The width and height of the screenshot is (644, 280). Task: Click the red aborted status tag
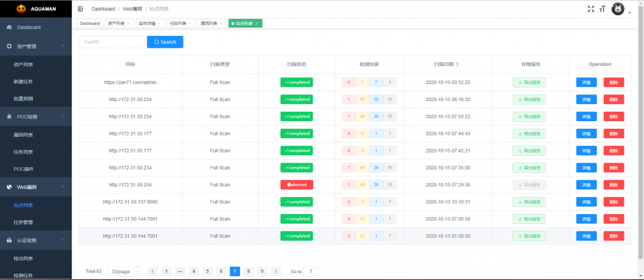point(297,185)
